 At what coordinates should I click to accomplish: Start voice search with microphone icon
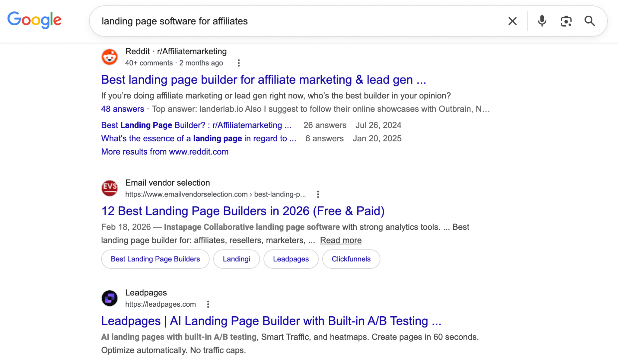[542, 21]
